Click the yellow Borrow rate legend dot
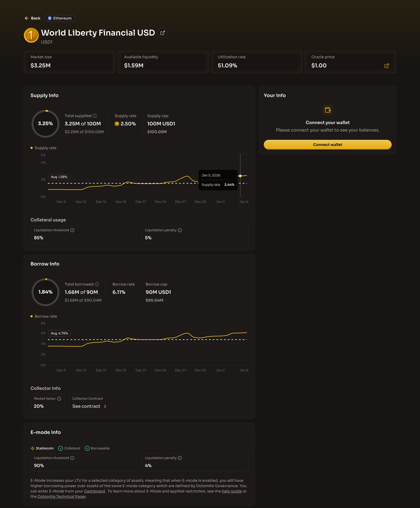Screen dimensions: 420x508 [x=32, y=316]
